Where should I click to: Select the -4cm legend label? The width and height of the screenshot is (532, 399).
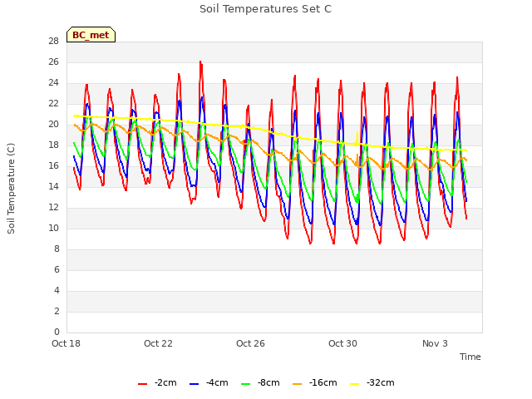(x=217, y=382)
